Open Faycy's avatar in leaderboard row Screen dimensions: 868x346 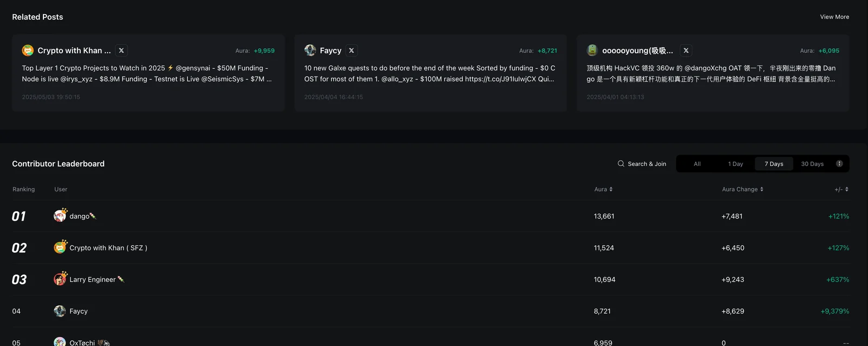click(x=60, y=311)
